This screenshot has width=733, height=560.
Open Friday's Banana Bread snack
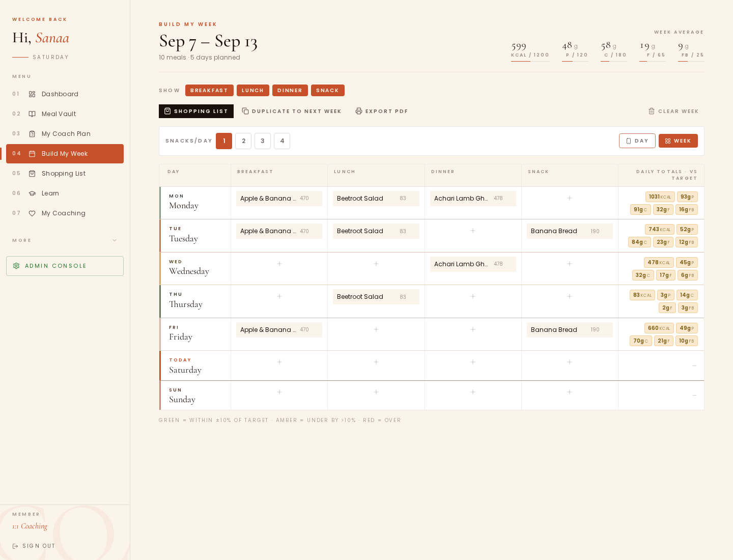pyautogui.click(x=570, y=330)
